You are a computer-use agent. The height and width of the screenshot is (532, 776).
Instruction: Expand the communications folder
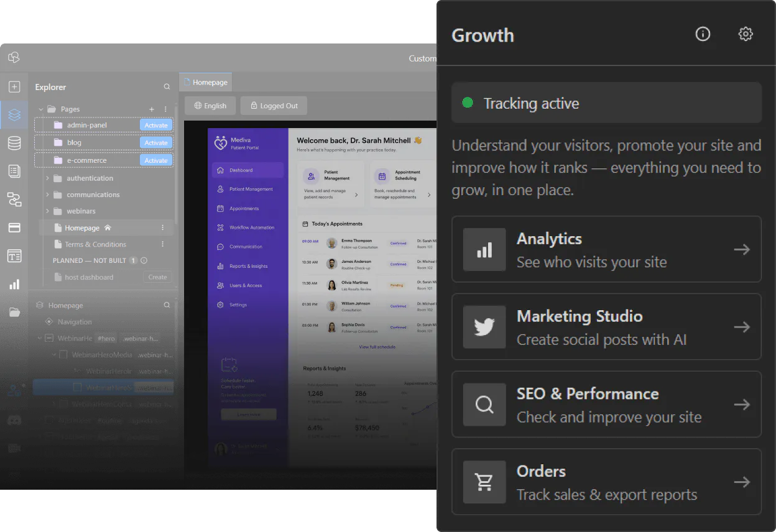click(47, 195)
